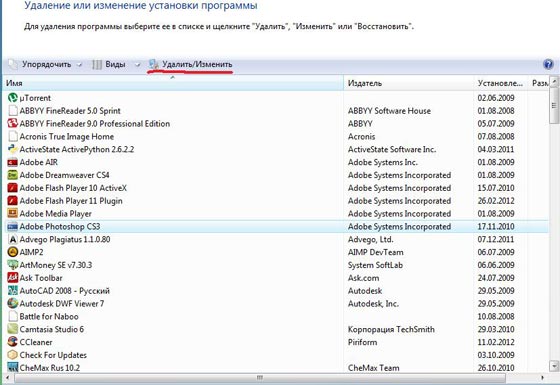Click the horizontal scrollbar right arrow
Image resolution: width=560 pixels, height=385 pixels.
coord(543,378)
